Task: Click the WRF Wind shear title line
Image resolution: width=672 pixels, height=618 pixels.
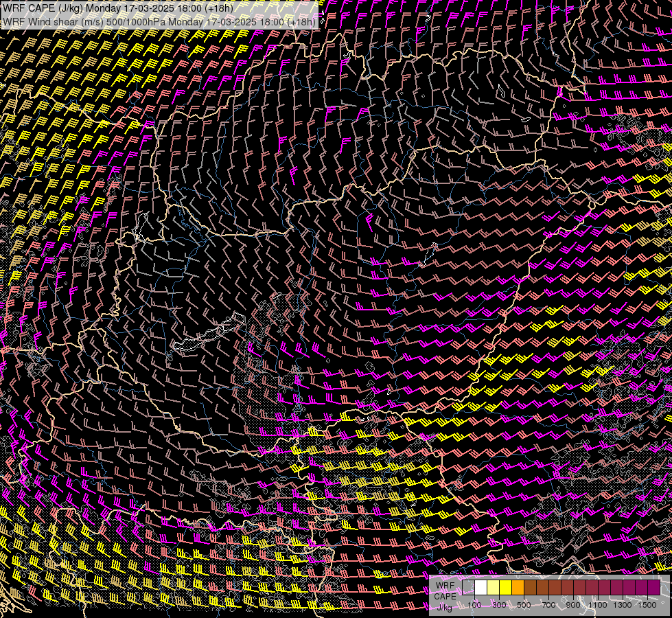Action: tap(159, 21)
